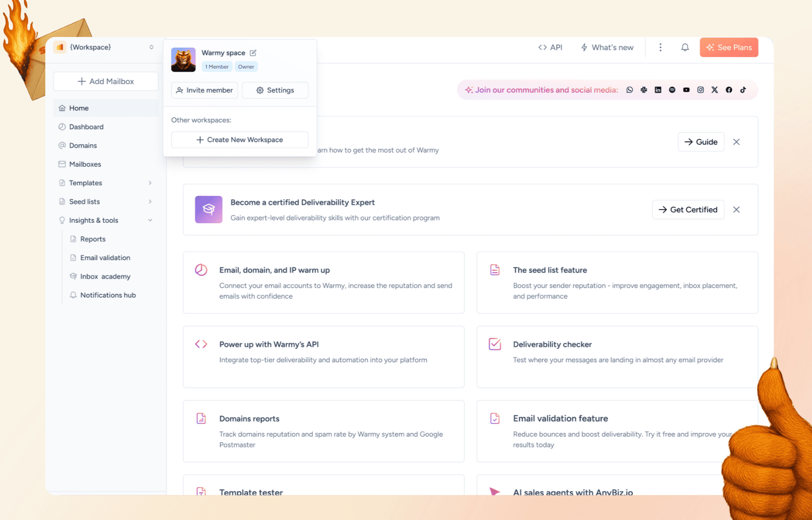The image size is (812, 520).
Task: Go to Home in sidebar
Action: pos(105,108)
